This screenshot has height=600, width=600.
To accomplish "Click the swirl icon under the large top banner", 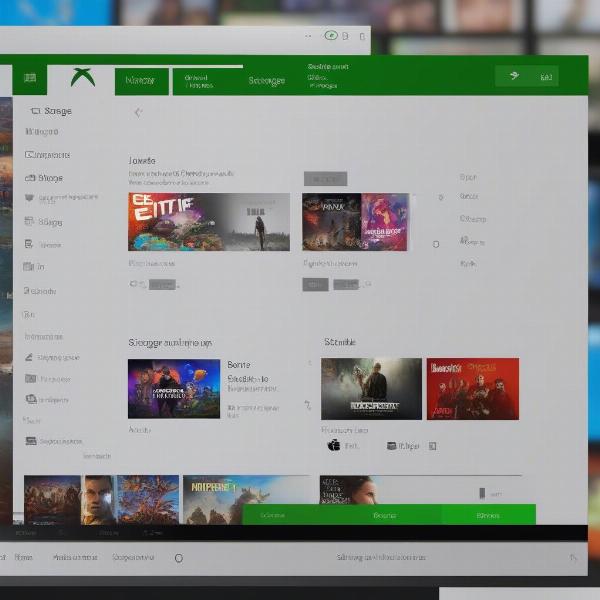I will (x=134, y=284).
